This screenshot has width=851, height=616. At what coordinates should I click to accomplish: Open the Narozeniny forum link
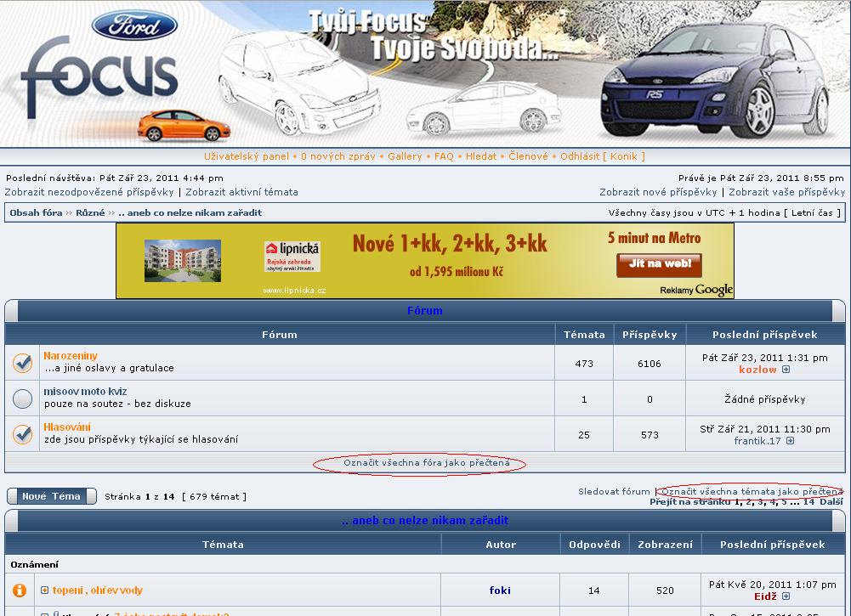(x=71, y=356)
